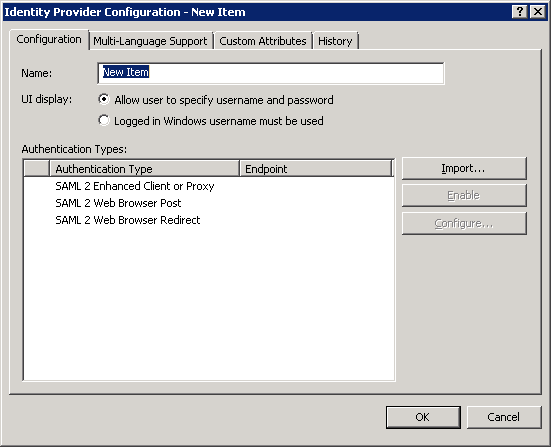This screenshot has height=447, width=551.
Task: Select SAML 2 Web Browser Redirect row
Action: point(209,220)
